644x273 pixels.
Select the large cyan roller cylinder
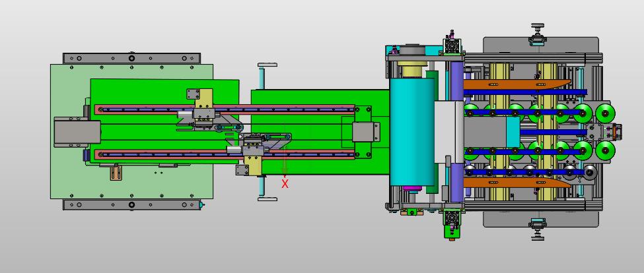[412, 132]
